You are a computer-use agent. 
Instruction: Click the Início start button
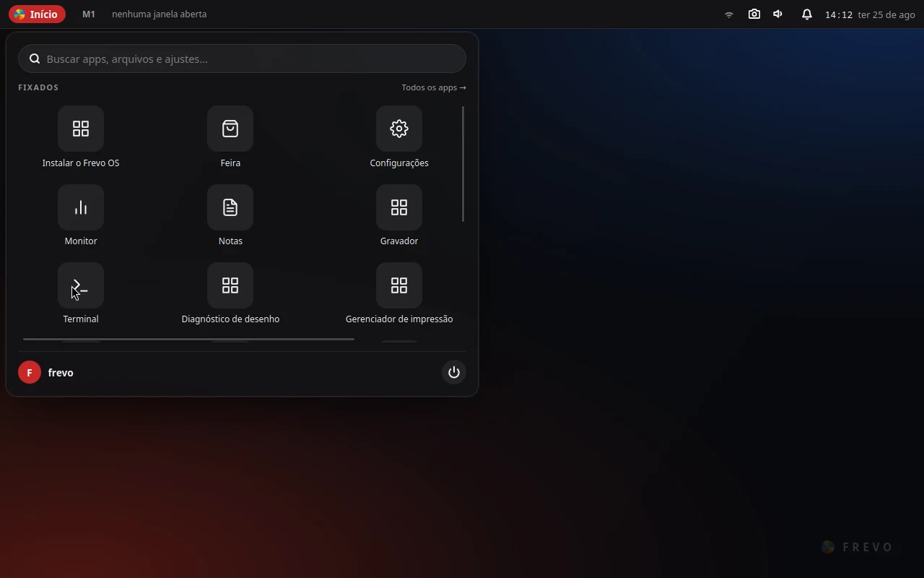point(37,14)
